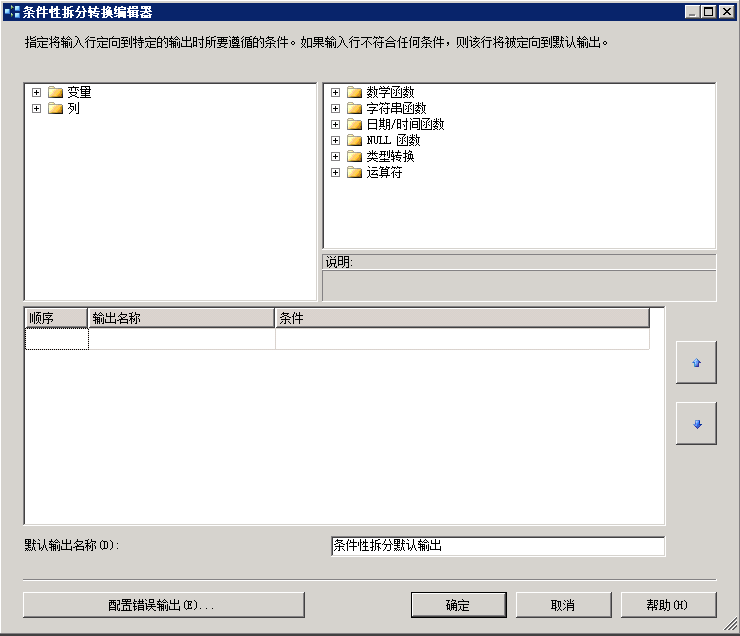Select the 数学函数 label
Image resolution: width=740 pixels, height=636 pixels.
[390, 92]
